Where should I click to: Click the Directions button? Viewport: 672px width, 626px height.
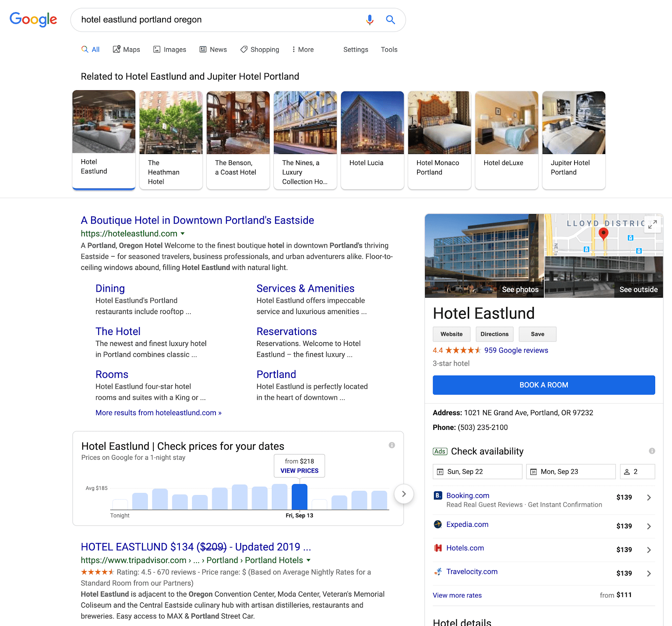(494, 334)
